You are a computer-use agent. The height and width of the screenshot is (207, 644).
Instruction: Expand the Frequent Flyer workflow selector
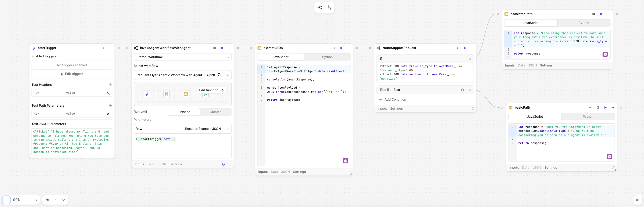pyautogui.click(x=227, y=75)
